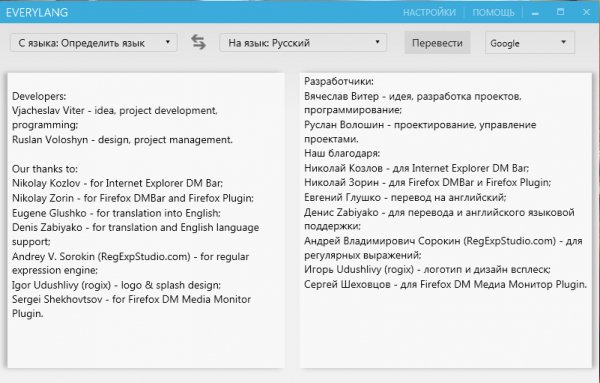Click the EVERYLANG title text
The height and width of the screenshot is (383, 600).
tap(37, 13)
